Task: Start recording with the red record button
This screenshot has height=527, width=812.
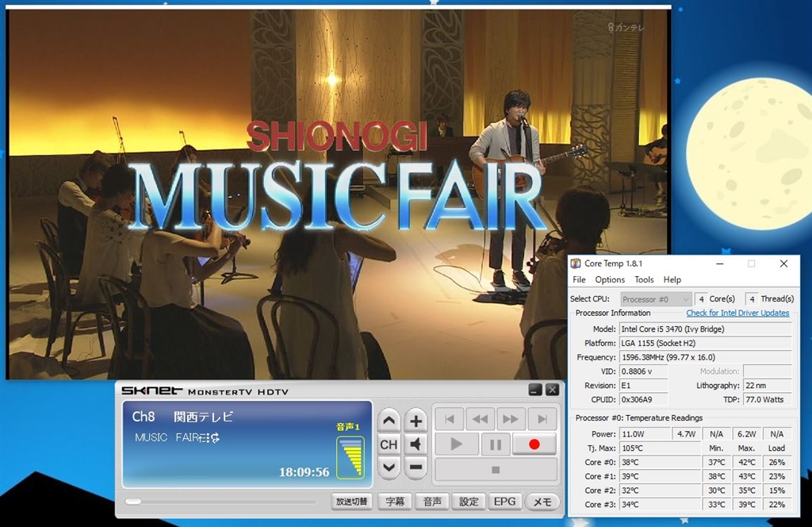Action: pyautogui.click(x=534, y=444)
